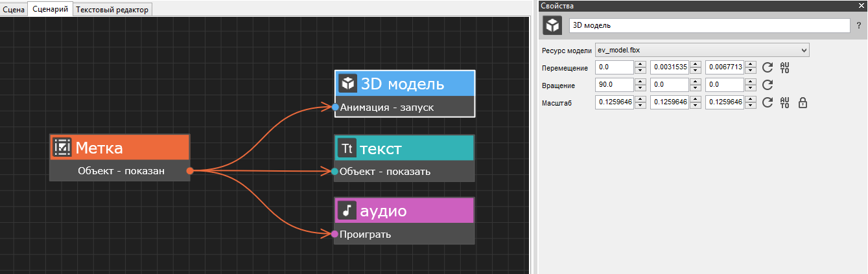Screen dimensions: 868x274
Task: Click the 3D модель node cube icon
Action: tap(348, 84)
